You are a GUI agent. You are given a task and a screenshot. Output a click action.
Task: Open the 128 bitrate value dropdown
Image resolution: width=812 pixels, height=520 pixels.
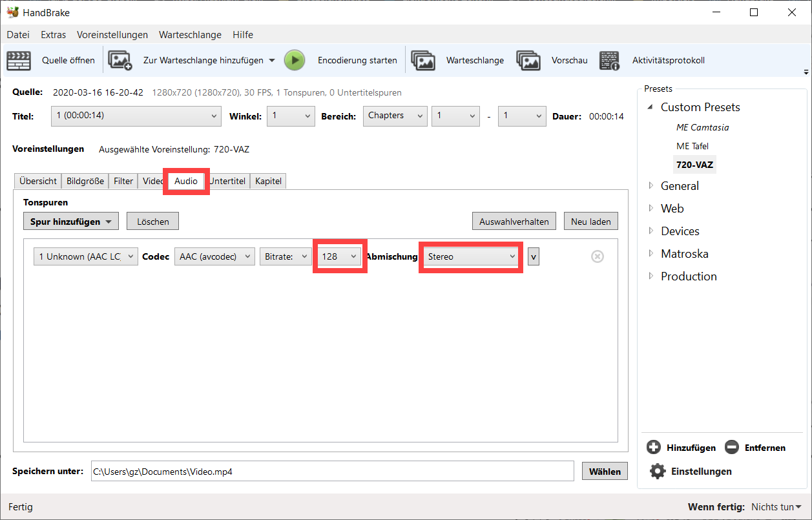[340, 256]
